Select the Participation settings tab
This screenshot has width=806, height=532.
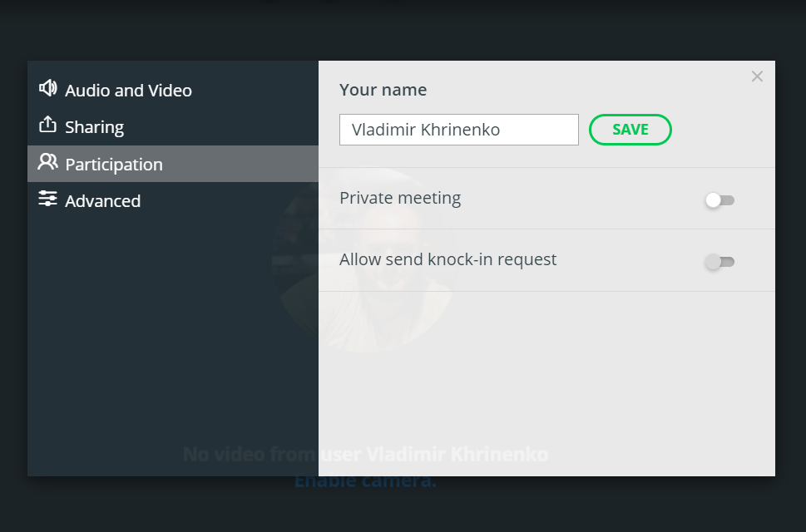point(173,164)
